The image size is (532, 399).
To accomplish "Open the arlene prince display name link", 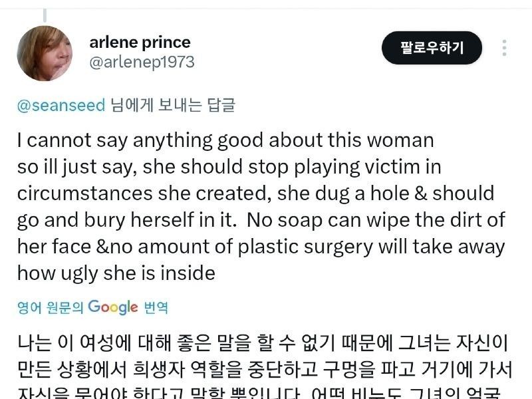I will (140, 43).
